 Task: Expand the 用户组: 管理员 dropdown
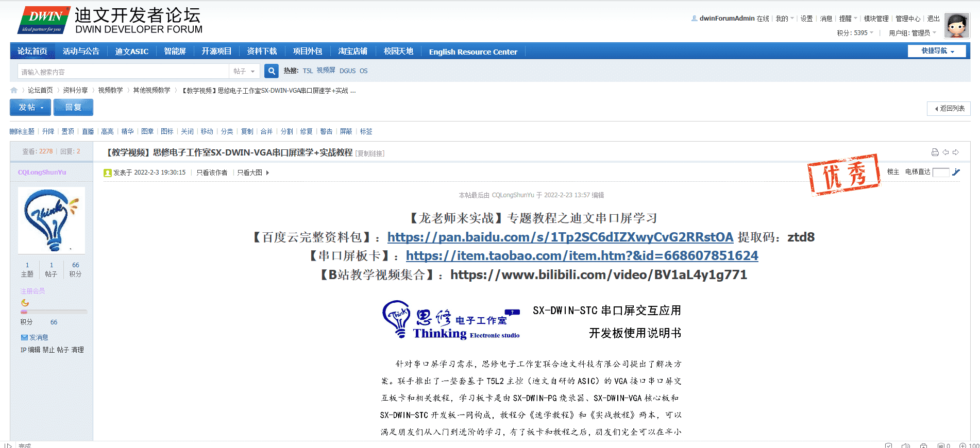tap(913, 33)
